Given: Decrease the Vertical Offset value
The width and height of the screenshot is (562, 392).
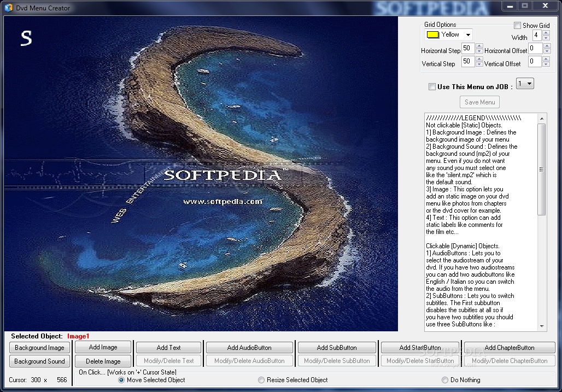Looking at the screenshot, I should tap(546, 64).
